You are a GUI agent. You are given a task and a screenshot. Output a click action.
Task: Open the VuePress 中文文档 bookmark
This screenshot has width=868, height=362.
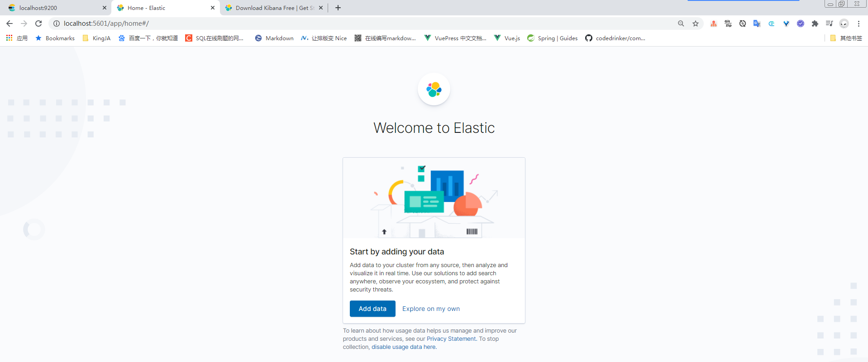[455, 38]
